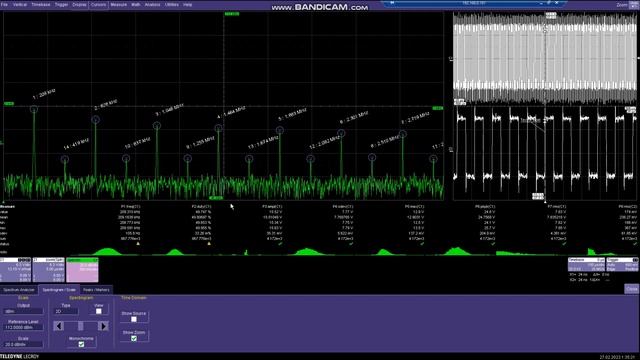Open the Display menu
Viewport: 640px width, 360px height.
coord(79,4)
